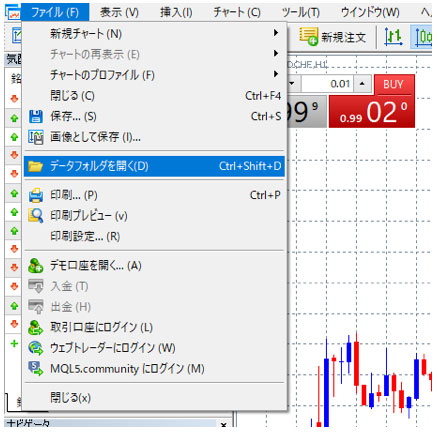This screenshot has height=437, width=438.
Task: Select 新規チャート (N) menu entry
Action: (x=154, y=33)
